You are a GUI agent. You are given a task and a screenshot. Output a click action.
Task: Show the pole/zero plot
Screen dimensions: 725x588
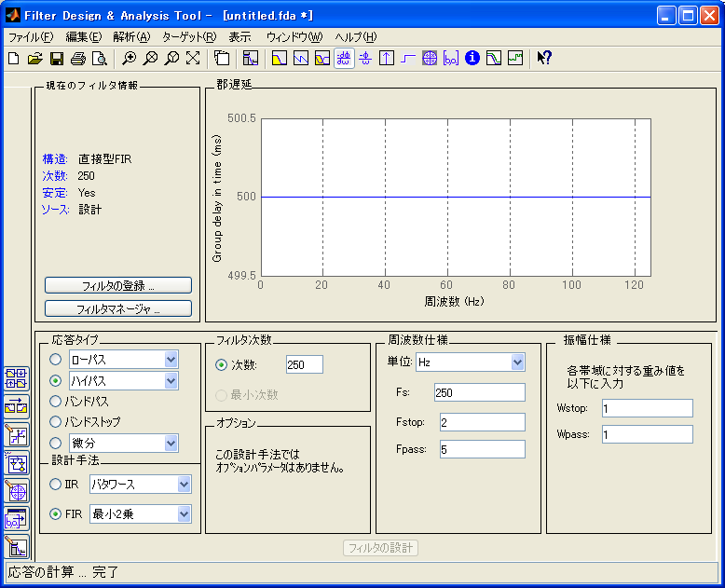(430, 59)
